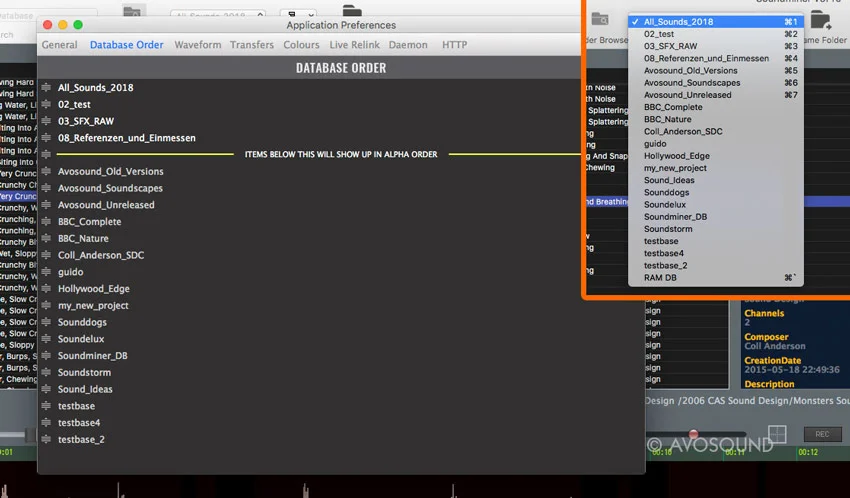Go to the Transfers tab

coord(252,45)
